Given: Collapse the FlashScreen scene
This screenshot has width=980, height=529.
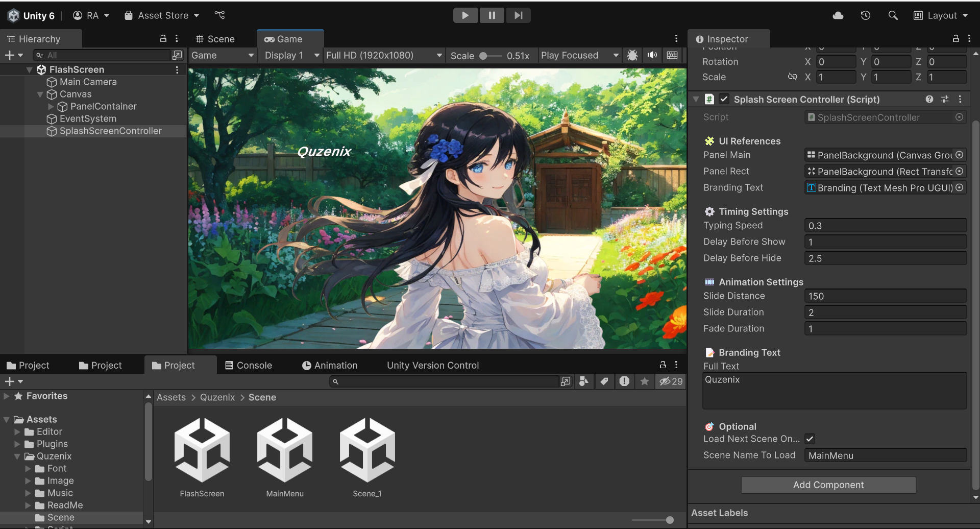Looking at the screenshot, I should pyautogui.click(x=29, y=70).
